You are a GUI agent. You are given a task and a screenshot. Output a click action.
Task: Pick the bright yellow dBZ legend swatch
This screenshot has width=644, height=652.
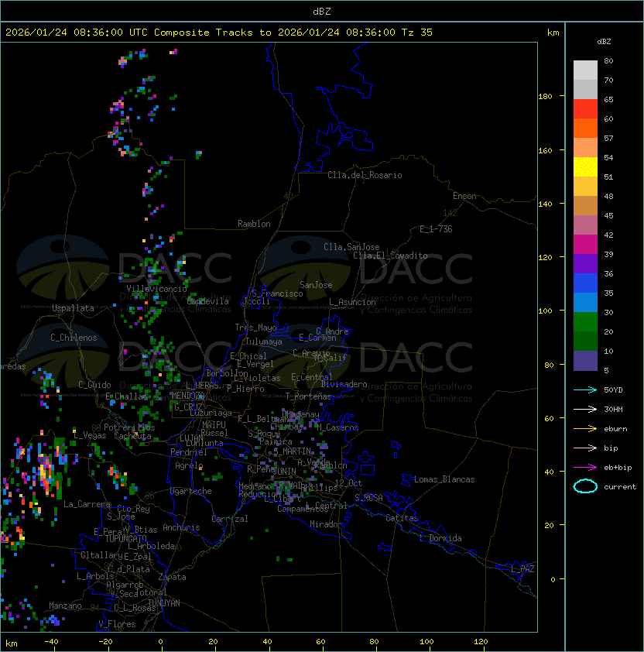click(x=585, y=166)
